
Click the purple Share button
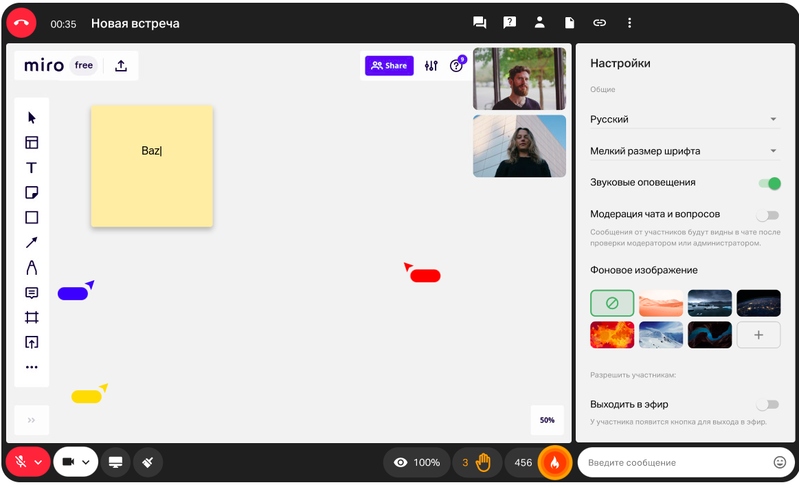click(389, 66)
